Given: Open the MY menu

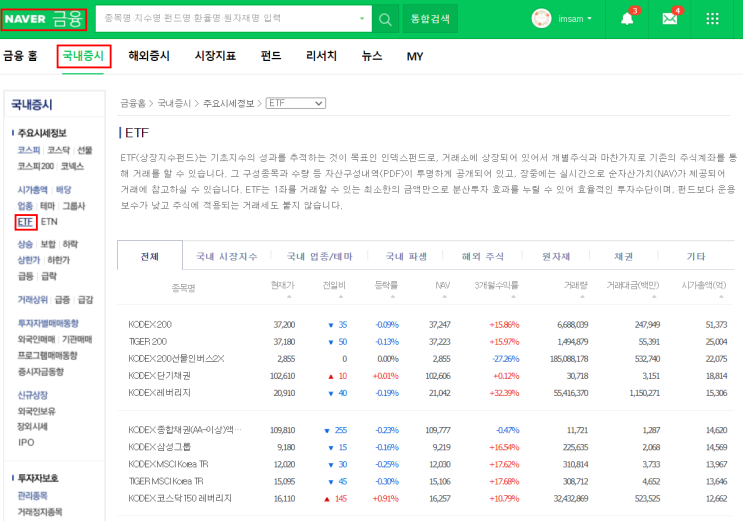Looking at the screenshot, I should pyautogui.click(x=415, y=56).
